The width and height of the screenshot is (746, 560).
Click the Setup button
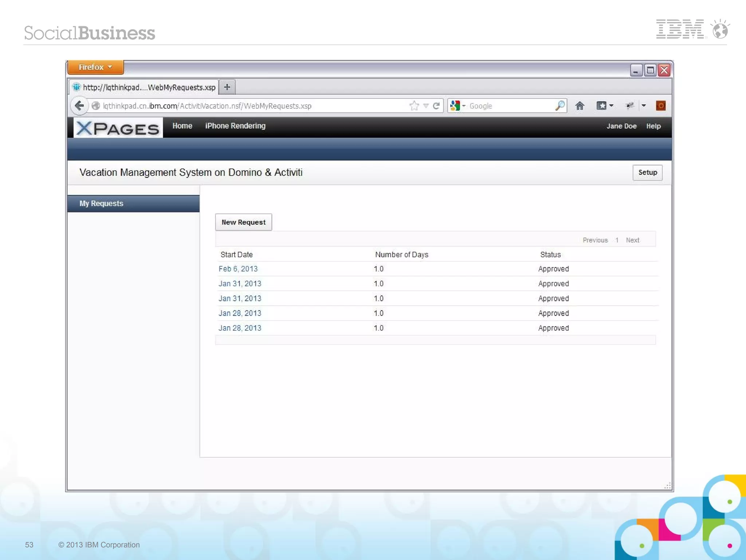[647, 173]
